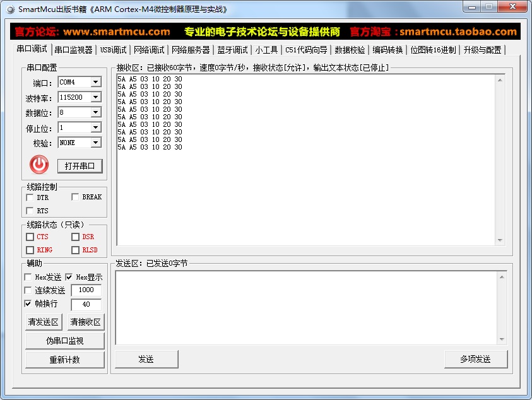Close the SmartMcu window
The height and width of the screenshot is (400, 532).
512,6
